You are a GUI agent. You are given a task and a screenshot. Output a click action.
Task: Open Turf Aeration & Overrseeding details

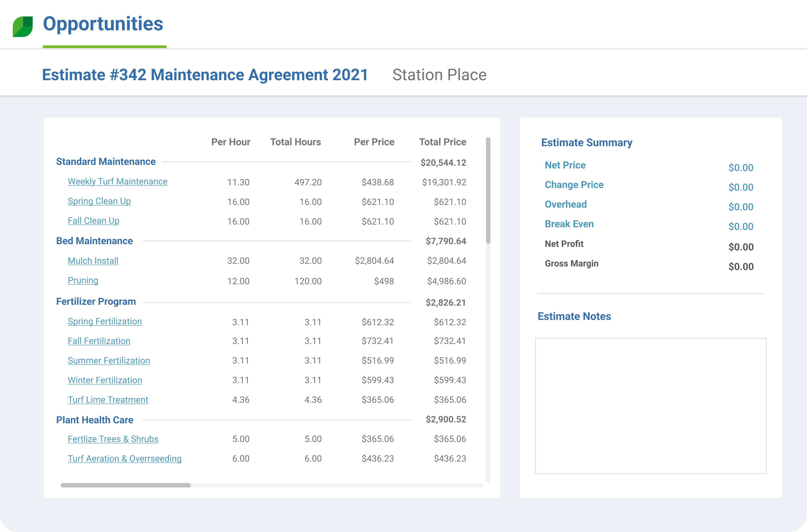point(125,458)
